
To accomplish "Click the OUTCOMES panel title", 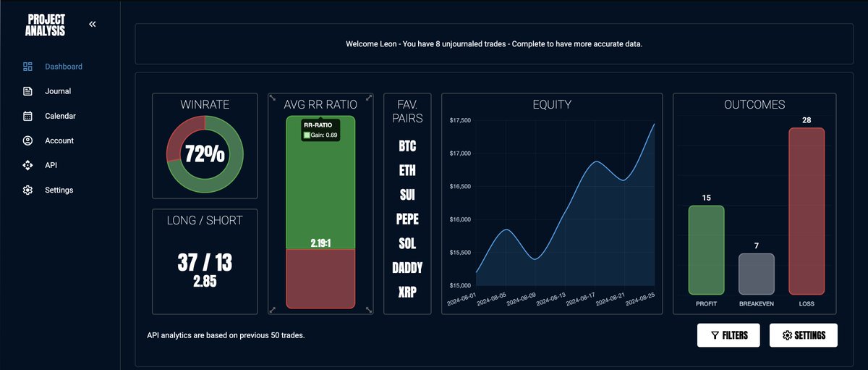I will (x=754, y=104).
